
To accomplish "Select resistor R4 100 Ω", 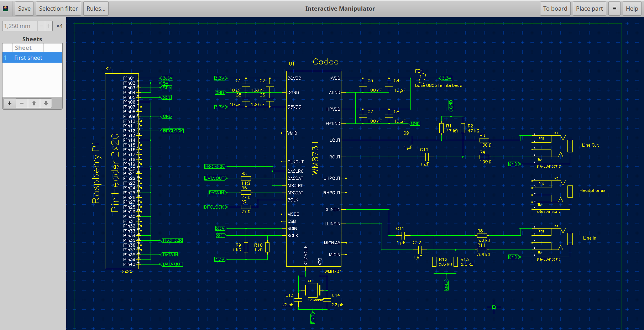I will [484, 157].
